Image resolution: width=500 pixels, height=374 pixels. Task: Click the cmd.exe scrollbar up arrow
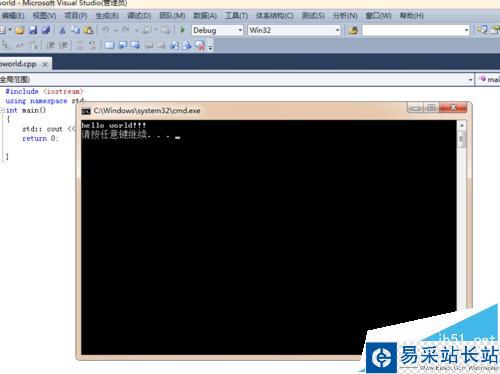coord(462,126)
